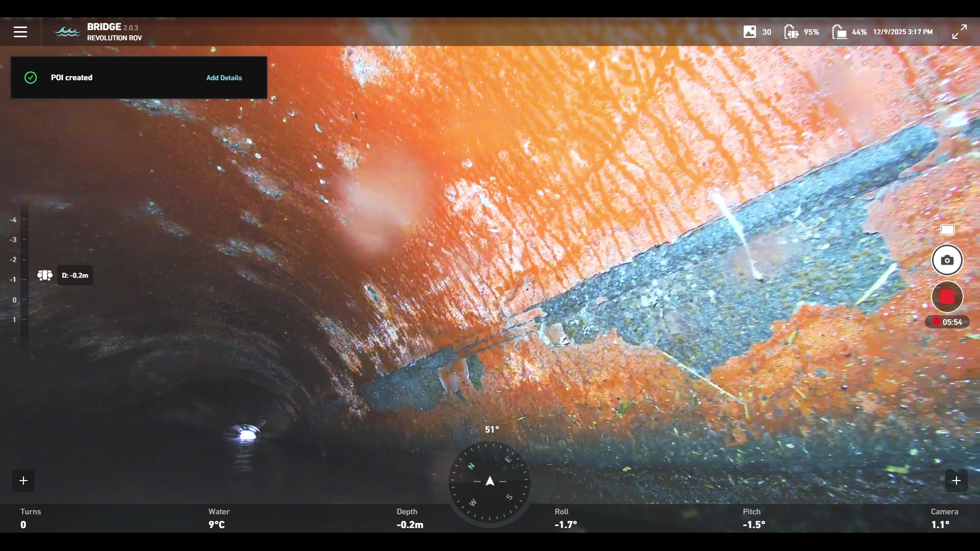Click the Depth readout
Image resolution: width=980 pixels, height=551 pixels.
[410, 519]
